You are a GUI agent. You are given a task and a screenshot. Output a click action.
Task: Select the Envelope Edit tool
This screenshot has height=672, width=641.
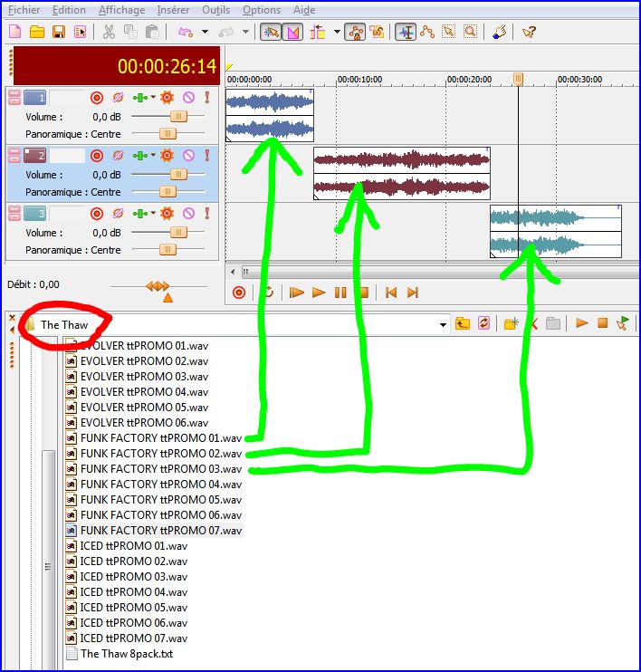tap(427, 32)
